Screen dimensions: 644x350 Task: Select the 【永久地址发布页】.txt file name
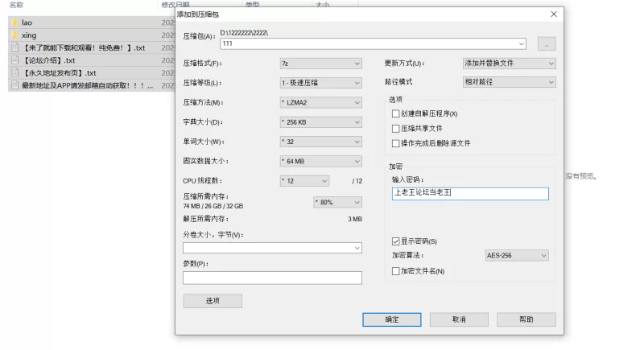tap(59, 73)
